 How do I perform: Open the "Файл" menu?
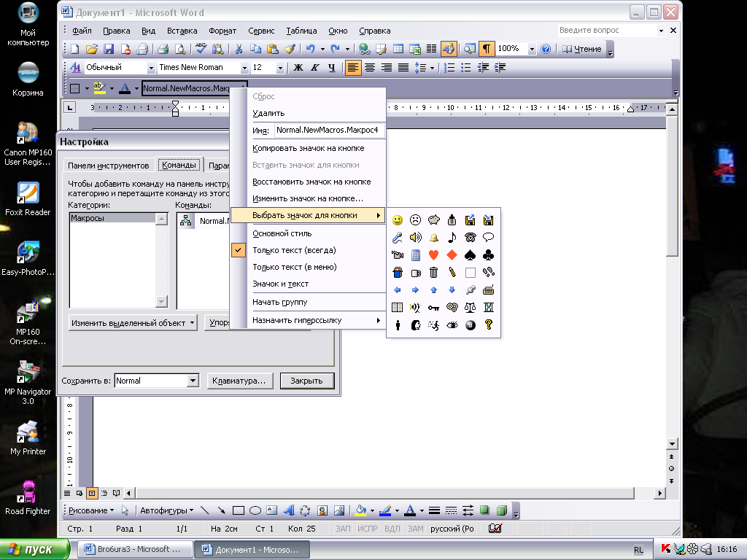tap(82, 31)
